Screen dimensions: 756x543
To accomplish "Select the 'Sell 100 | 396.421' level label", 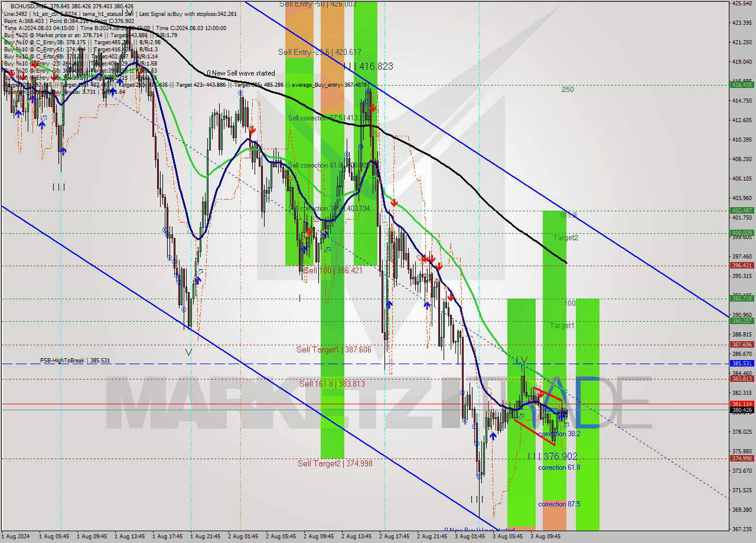I will click(x=333, y=270).
